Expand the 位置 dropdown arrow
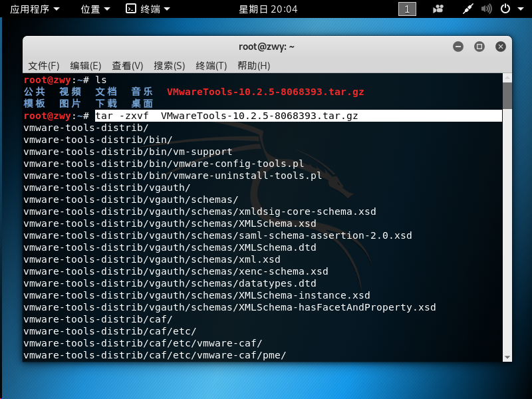This screenshot has height=399, width=532. tap(107, 9)
